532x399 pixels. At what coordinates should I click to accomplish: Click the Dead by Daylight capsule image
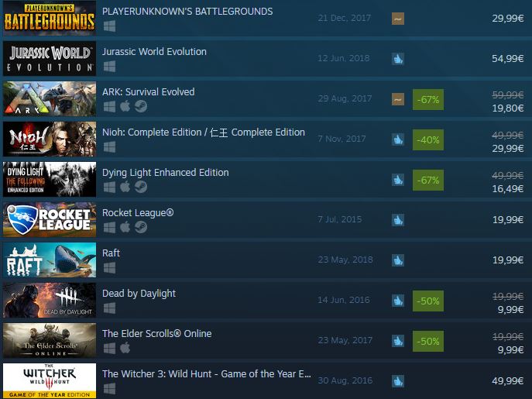pyautogui.click(x=50, y=300)
